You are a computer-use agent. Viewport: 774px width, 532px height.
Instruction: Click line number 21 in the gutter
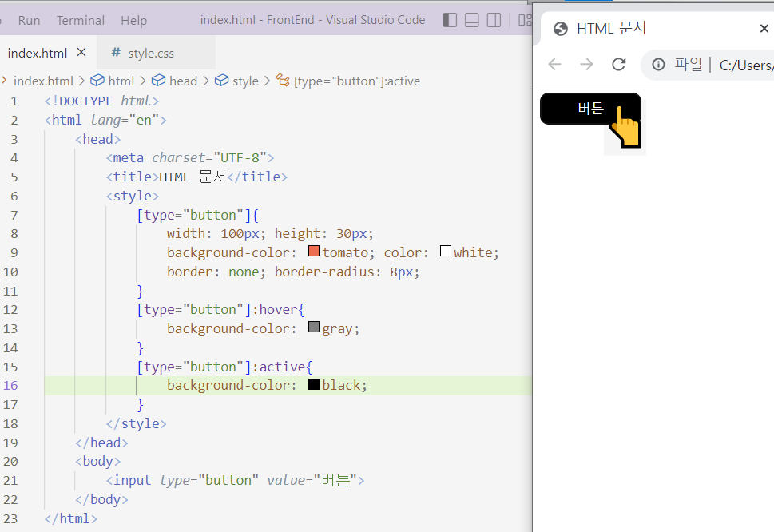[x=10, y=481]
